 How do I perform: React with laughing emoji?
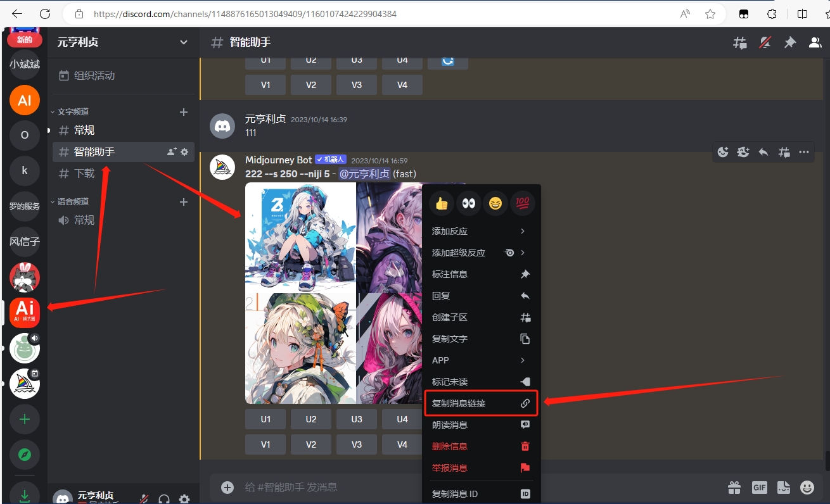(x=495, y=203)
